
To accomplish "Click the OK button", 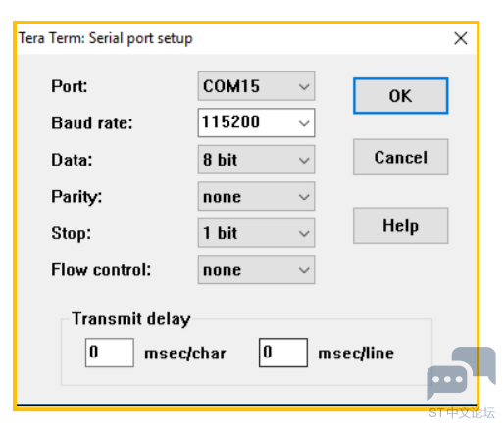I will click(400, 96).
